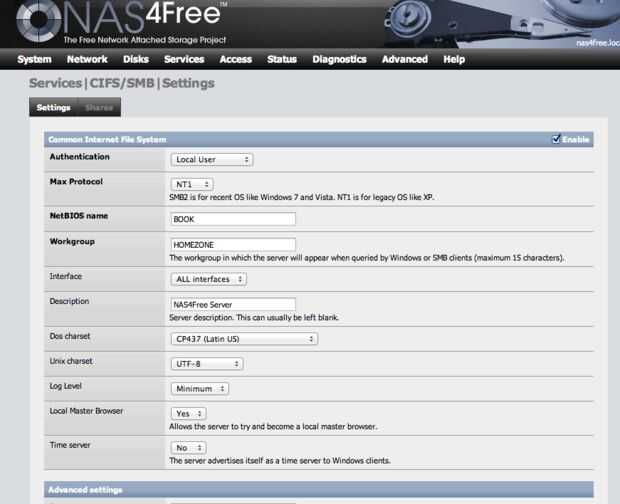Click the Time server label
The image size is (620, 504).
(70, 445)
